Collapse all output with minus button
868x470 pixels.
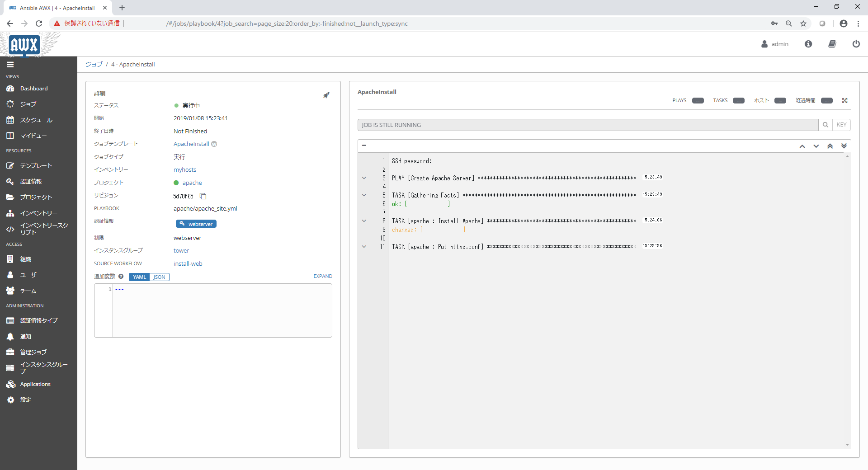tap(364, 146)
